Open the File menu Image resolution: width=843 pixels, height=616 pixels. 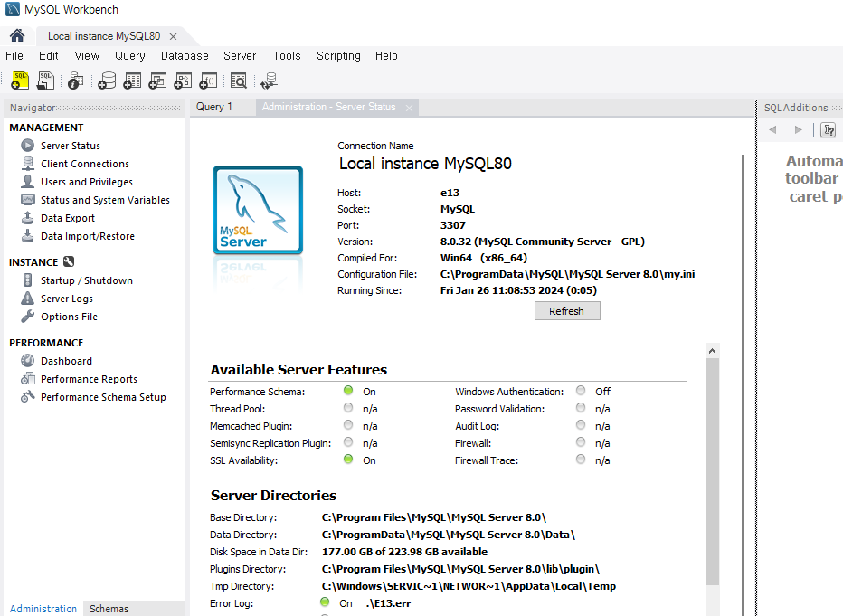click(x=14, y=55)
